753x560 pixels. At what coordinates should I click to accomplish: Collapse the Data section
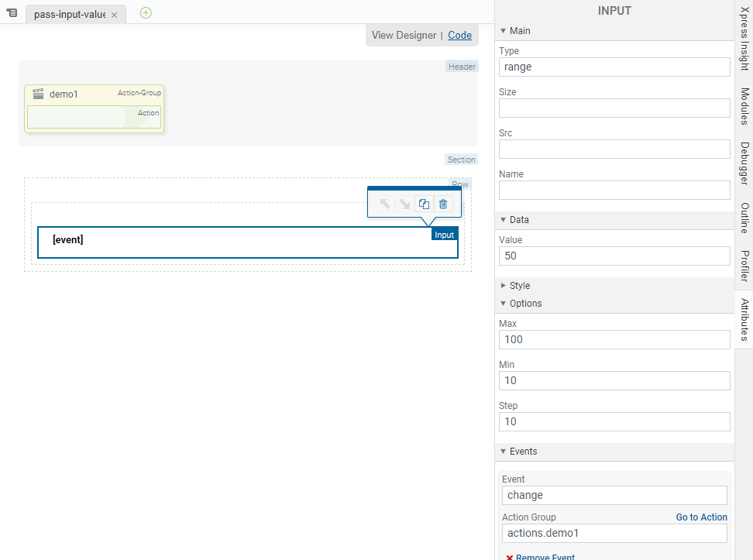point(503,220)
